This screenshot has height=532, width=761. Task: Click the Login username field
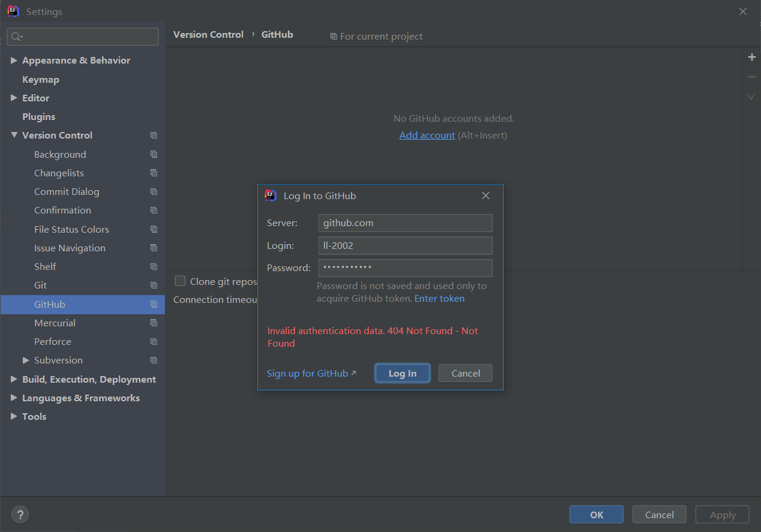tap(405, 245)
